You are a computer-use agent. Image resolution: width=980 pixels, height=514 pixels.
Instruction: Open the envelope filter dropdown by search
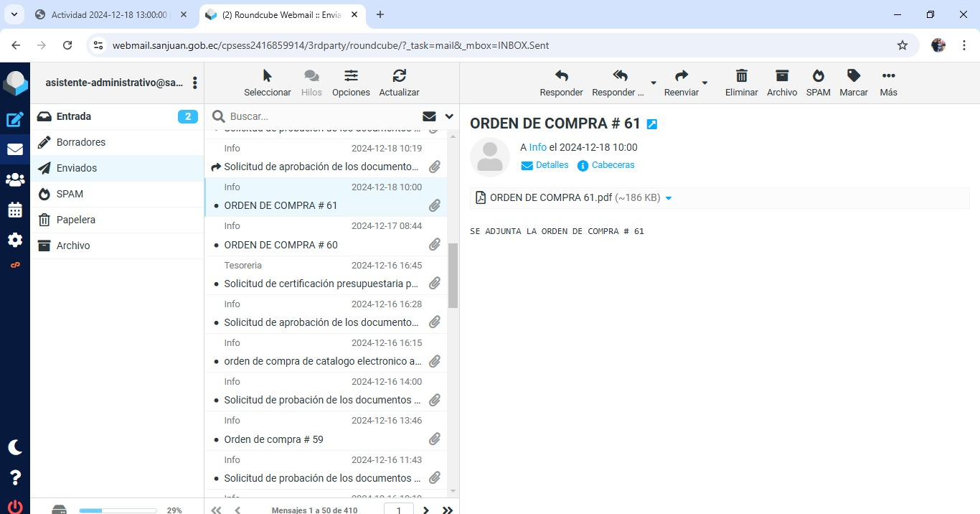pyautogui.click(x=429, y=116)
